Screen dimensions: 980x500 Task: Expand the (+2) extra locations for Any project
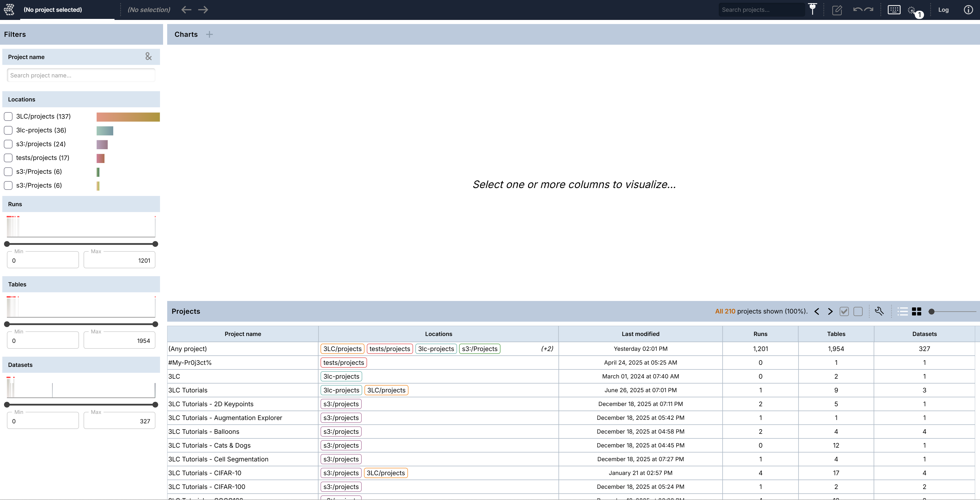[x=547, y=349]
